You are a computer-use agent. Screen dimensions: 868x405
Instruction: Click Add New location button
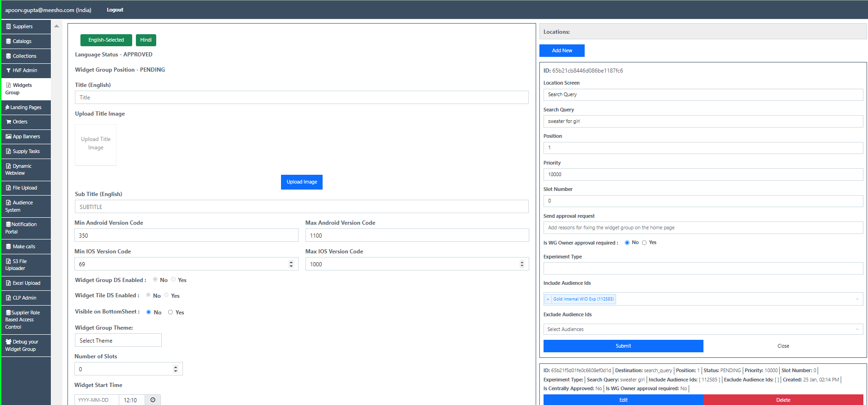pyautogui.click(x=562, y=50)
